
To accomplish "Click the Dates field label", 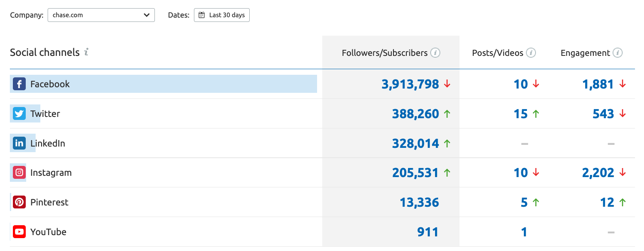I will click(179, 15).
